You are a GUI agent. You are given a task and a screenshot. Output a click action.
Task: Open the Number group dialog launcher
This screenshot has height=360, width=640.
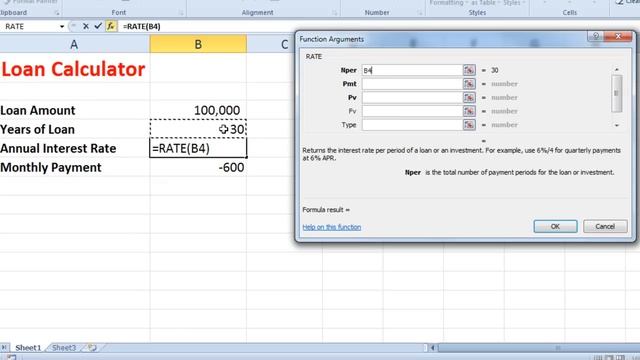point(419,13)
